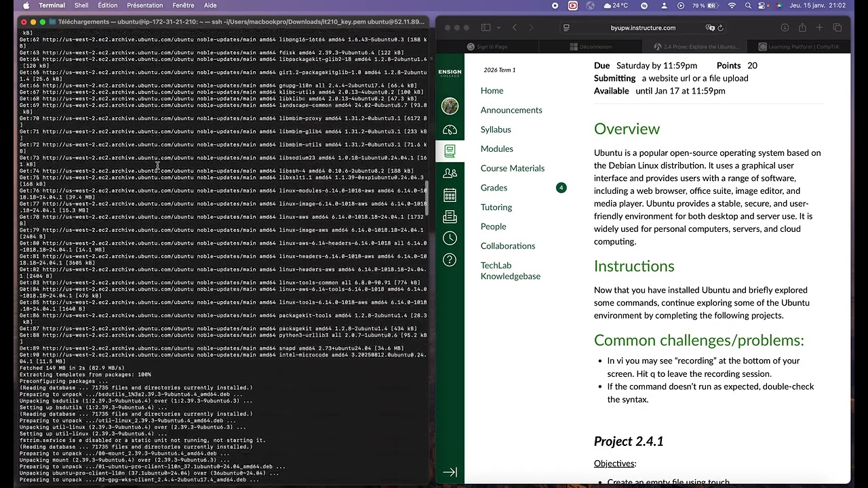Open the Shell menu
This screenshot has width=868, height=488.
81,5
